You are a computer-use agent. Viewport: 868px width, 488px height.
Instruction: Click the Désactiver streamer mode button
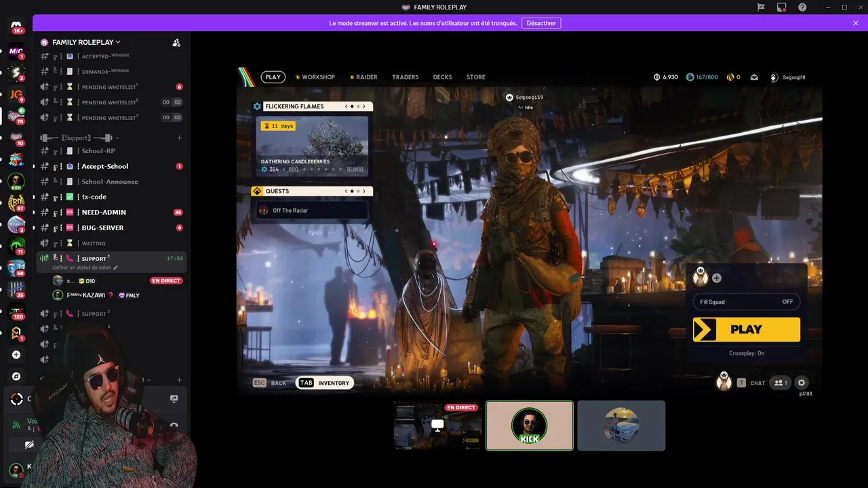pos(541,23)
